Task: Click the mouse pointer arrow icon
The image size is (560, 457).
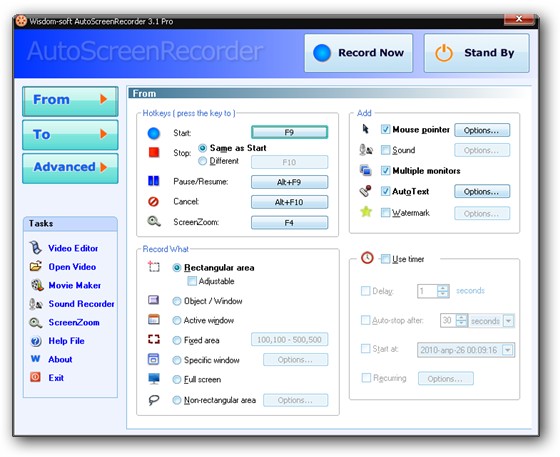Action: [x=365, y=129]
